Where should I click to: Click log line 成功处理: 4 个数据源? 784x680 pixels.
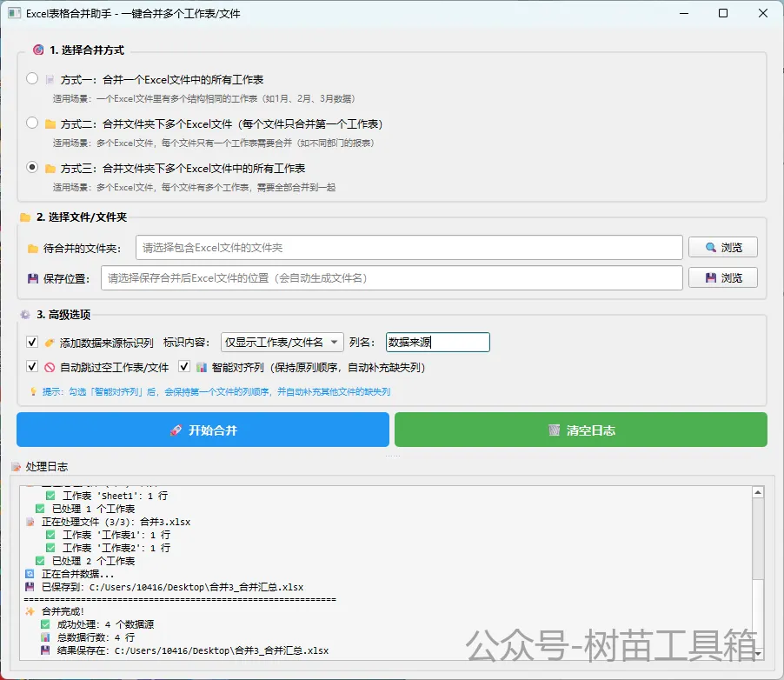[105, 624]
